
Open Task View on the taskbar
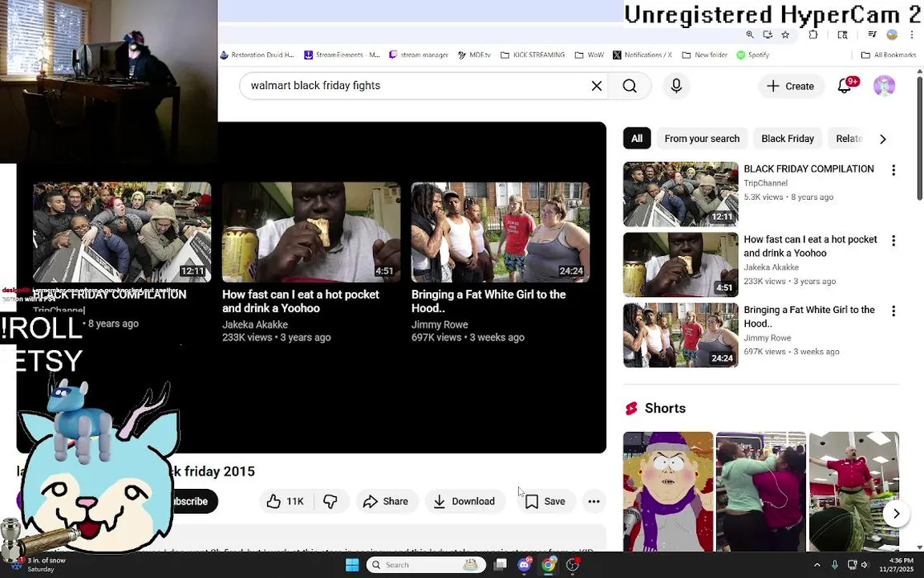coord(500,565)
